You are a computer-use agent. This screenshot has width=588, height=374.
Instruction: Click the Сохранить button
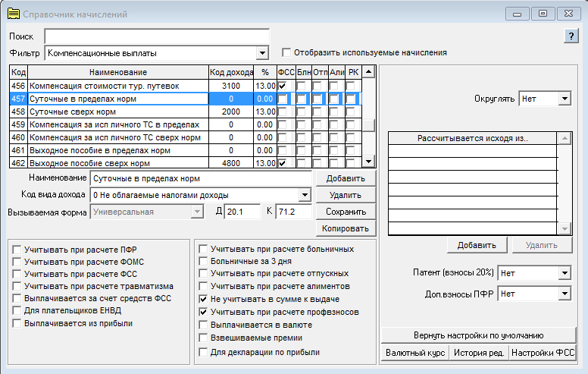coord(346,212)
